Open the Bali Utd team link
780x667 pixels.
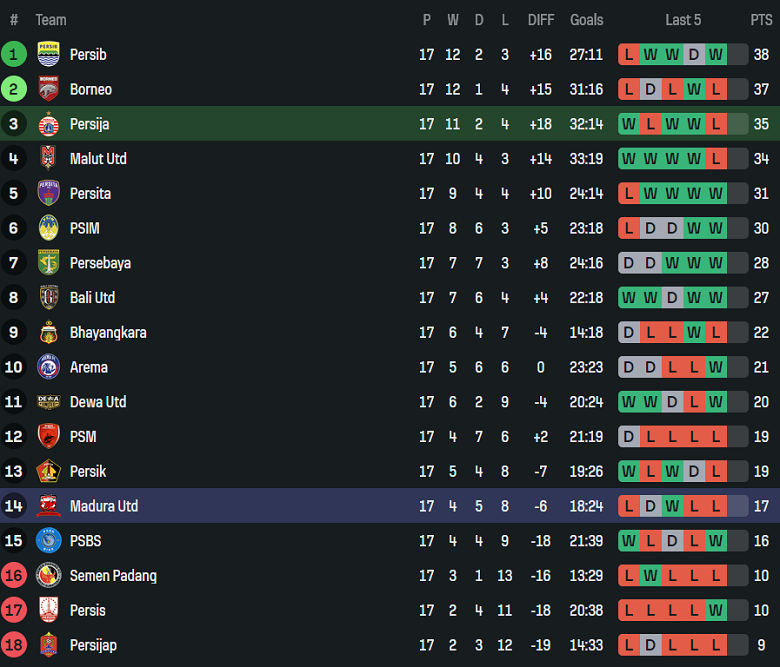coord(92,297)
